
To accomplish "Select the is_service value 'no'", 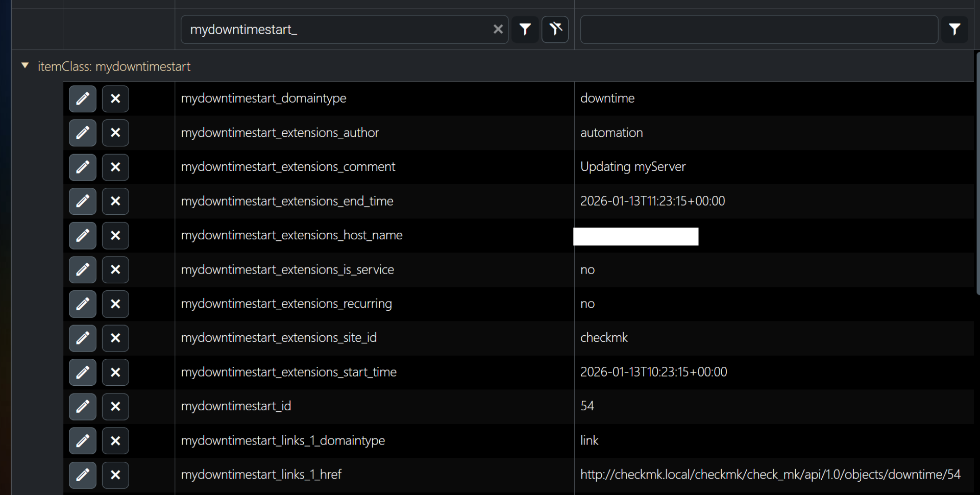I will [x=587, y=270].
